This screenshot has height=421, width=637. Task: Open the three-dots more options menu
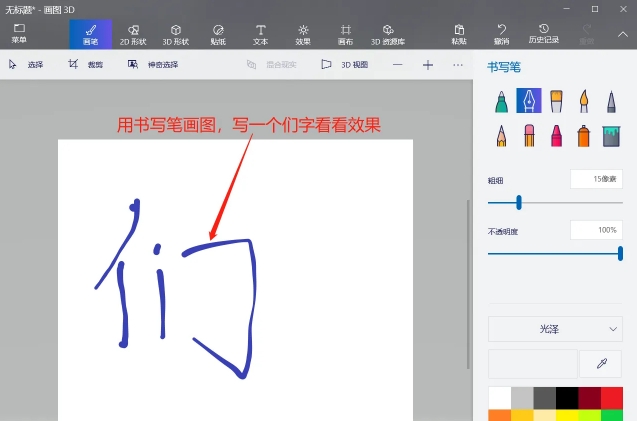[458, 65]
